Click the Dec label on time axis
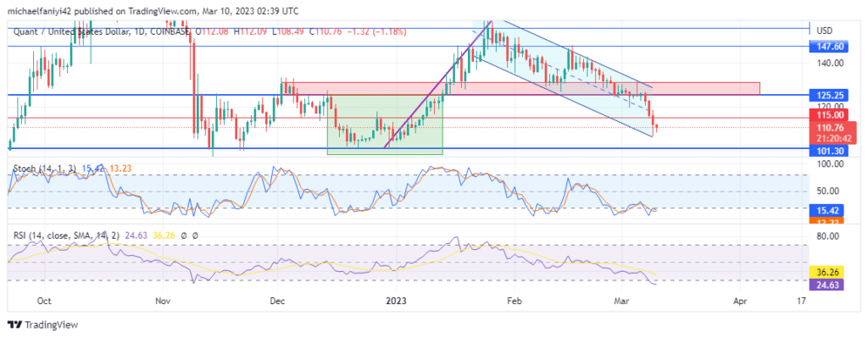Screen dimensions: 868x338 click(277, 301)
